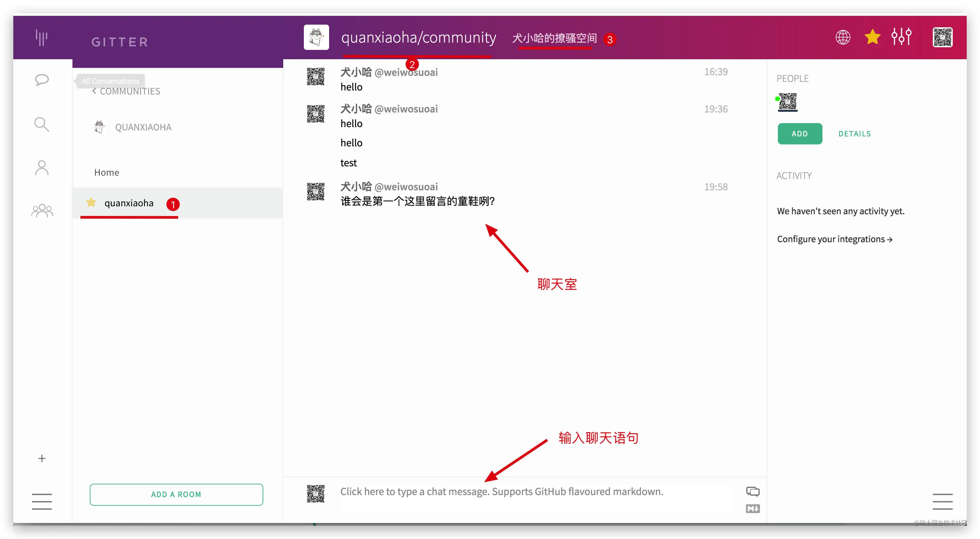This screenshot has width=980, height=539.
Task: Click the message text 'test'
Action: click(x=348, y=163)
